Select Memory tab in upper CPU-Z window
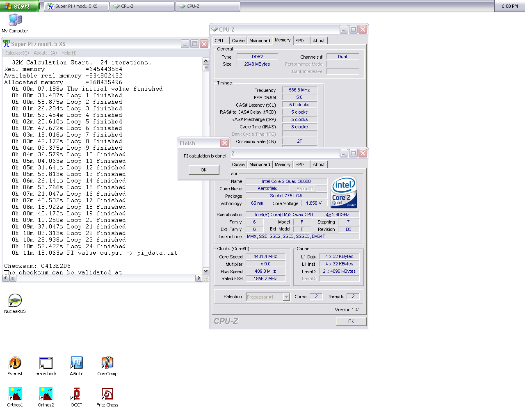The image size is (525, 420). pyautogui.click(x=283, y=40)
